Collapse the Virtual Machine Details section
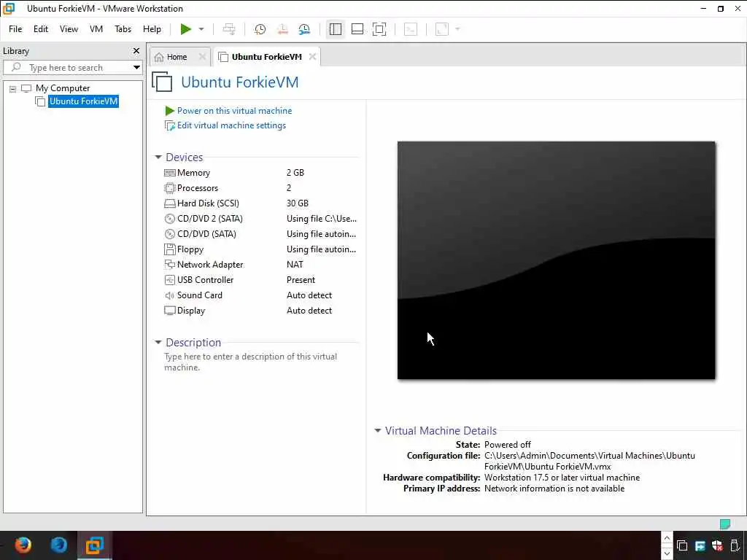 tap(378, 430)
